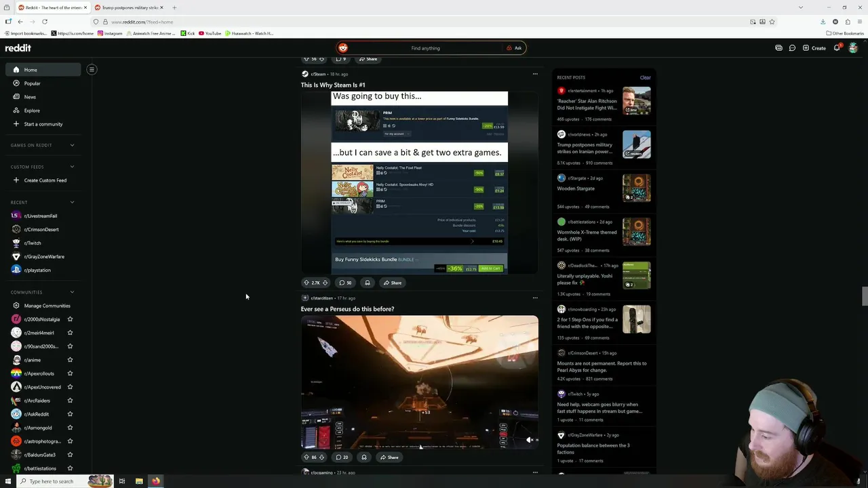Click the Create post button
Image resolution: width=868 pixels, height=488 pixels.
click(x=814, y=48)
